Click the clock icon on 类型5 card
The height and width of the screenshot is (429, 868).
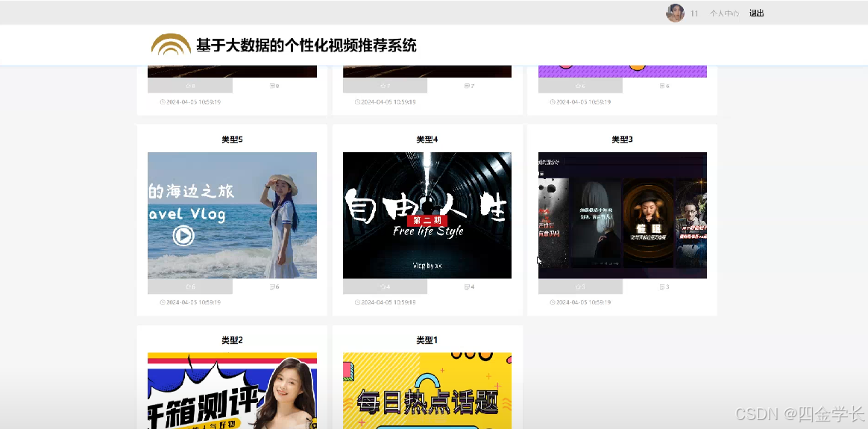[x=163, y=302]
